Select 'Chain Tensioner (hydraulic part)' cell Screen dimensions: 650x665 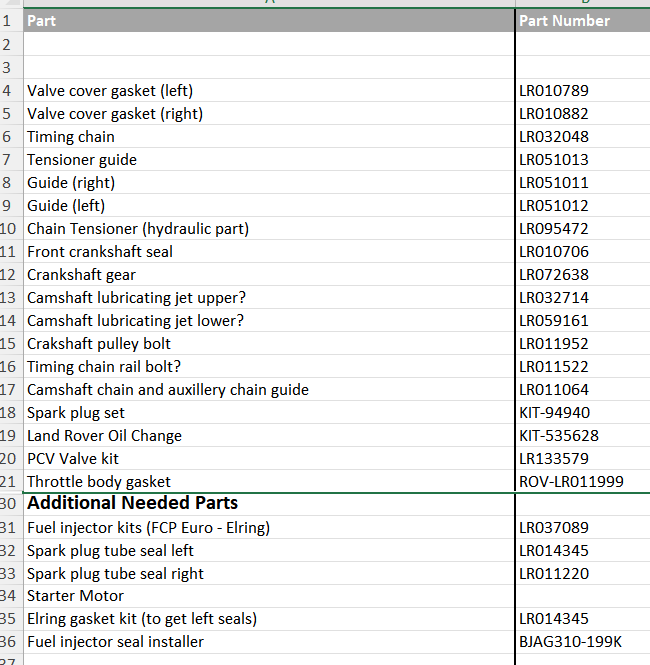[269, 228]
